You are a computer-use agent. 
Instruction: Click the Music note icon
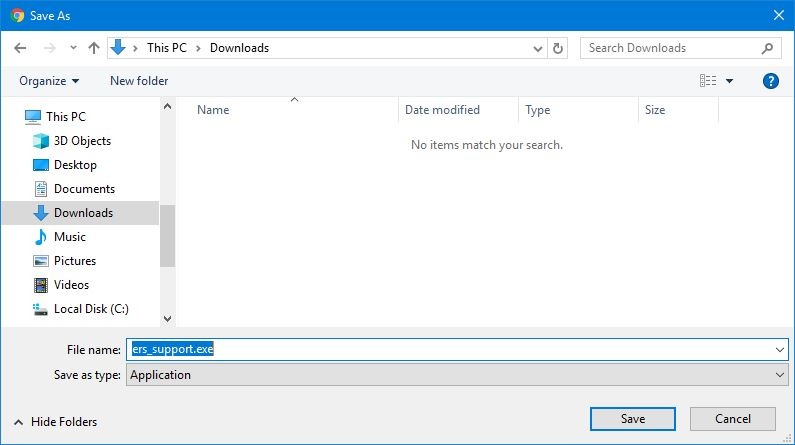pyautogui.click(x=41, y=237)
